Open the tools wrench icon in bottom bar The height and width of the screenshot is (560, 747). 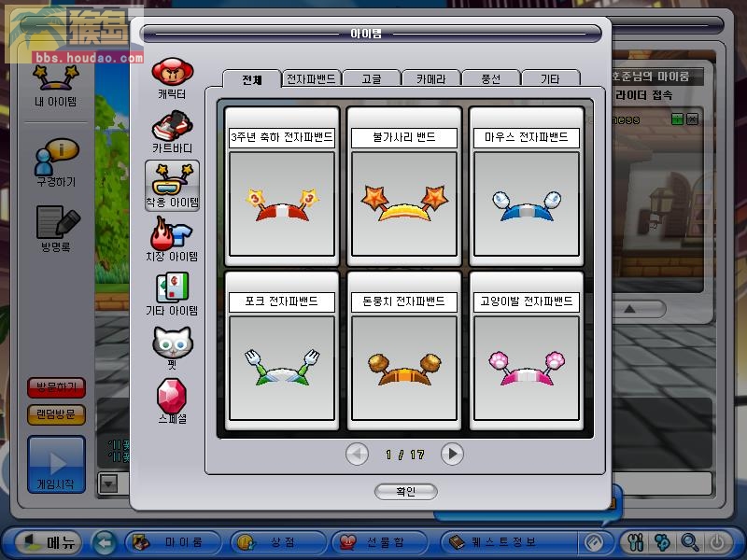click(636, 542)
